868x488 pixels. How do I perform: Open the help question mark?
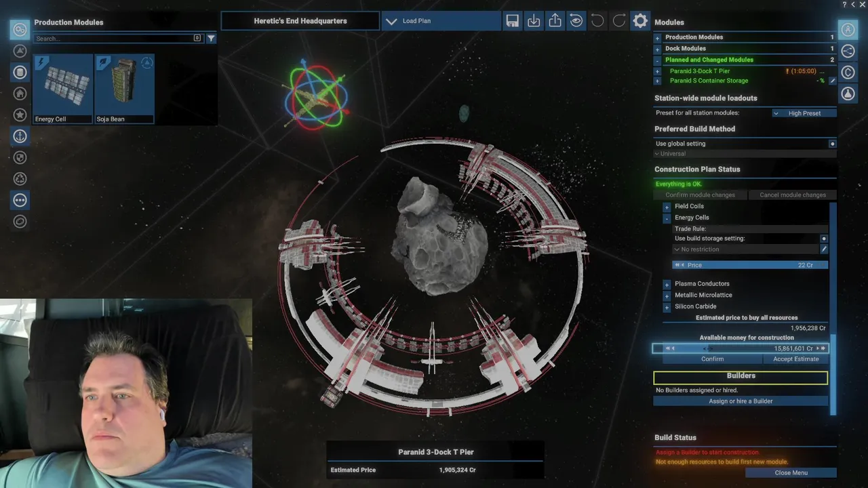844,5
